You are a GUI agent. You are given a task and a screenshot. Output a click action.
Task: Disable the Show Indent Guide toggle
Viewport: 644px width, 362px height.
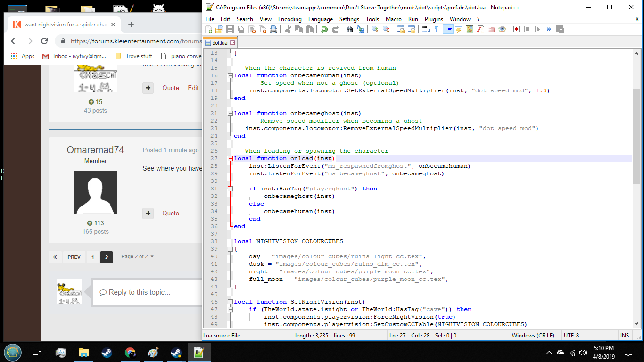point(448,29)
